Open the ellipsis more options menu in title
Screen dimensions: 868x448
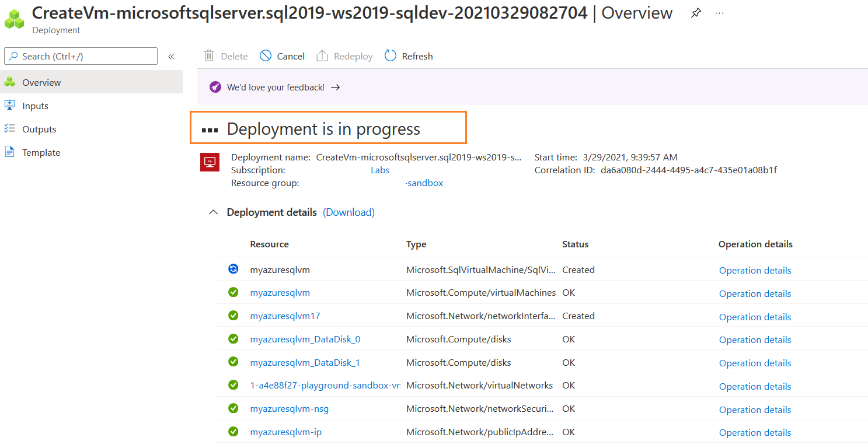click(x=719, y=13)
